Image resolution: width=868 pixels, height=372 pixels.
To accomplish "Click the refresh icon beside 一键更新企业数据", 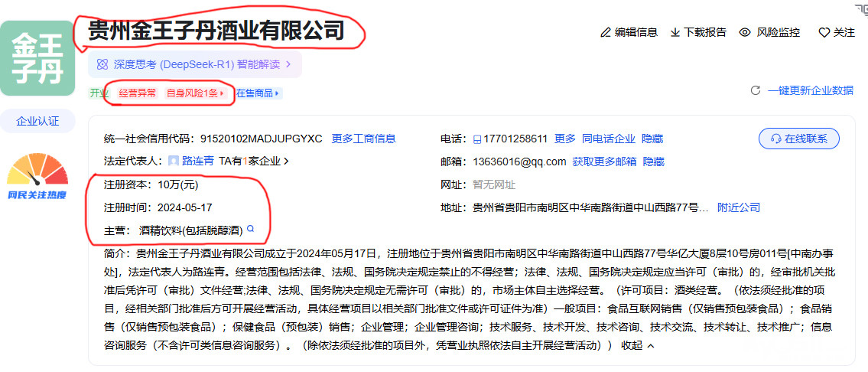I will tap(755, 90).
